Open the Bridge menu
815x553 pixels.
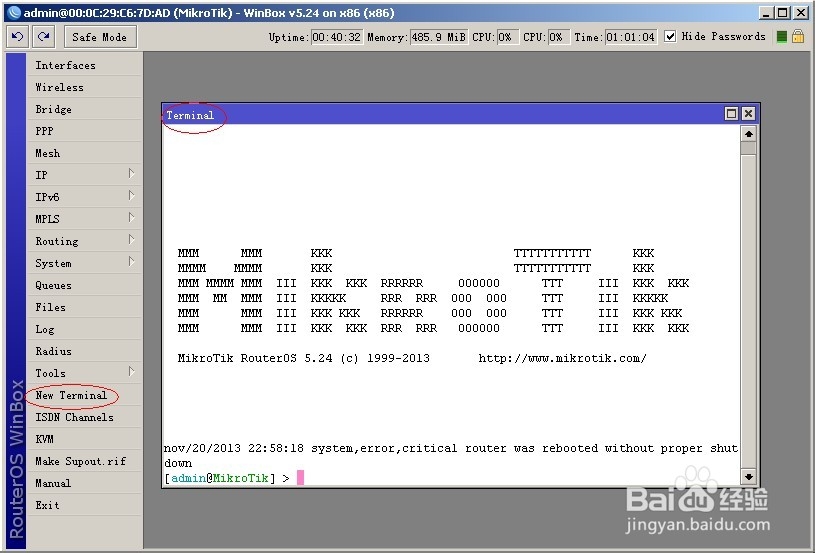[x=84, y=109]
